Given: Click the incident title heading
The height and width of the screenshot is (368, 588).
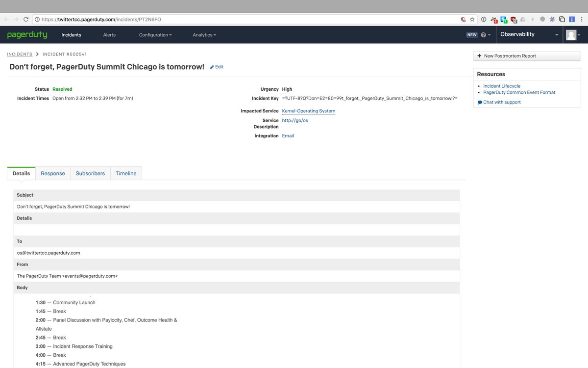Looking at the screenshot, I should pyautogui.click(x=107, y=67).
